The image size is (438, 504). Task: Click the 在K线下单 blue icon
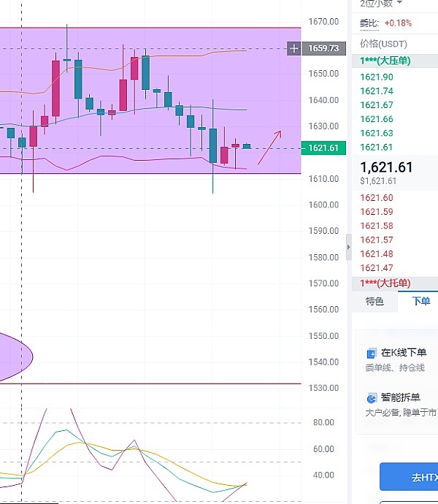coord(372,354)
